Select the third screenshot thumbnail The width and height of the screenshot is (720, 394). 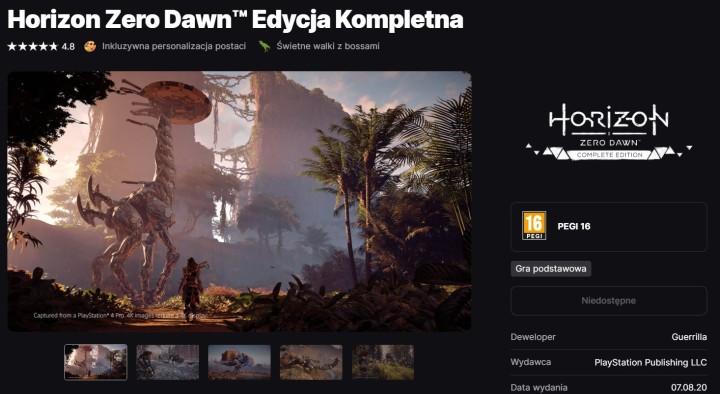pyautogui.click(x=239, y=362)
